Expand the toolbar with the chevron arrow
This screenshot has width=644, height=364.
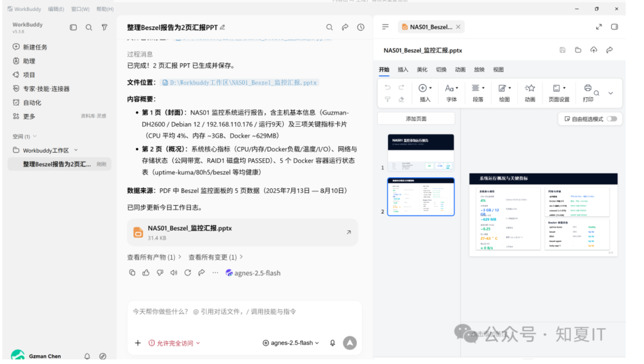click(x=611, y=93)
